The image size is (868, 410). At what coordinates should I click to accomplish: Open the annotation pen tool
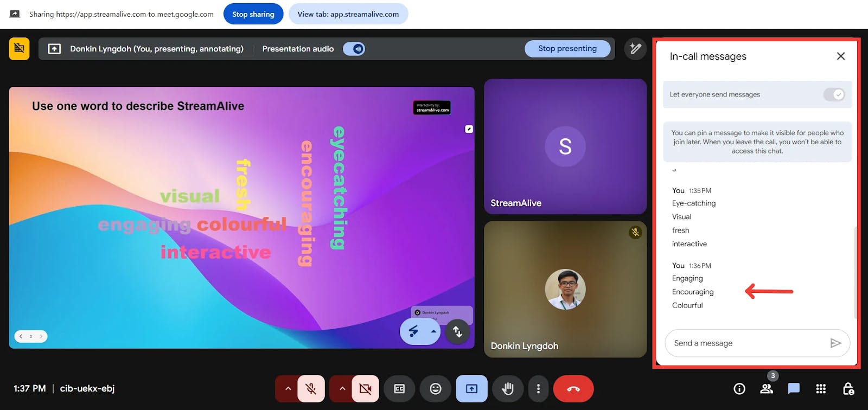click(635, 49)
